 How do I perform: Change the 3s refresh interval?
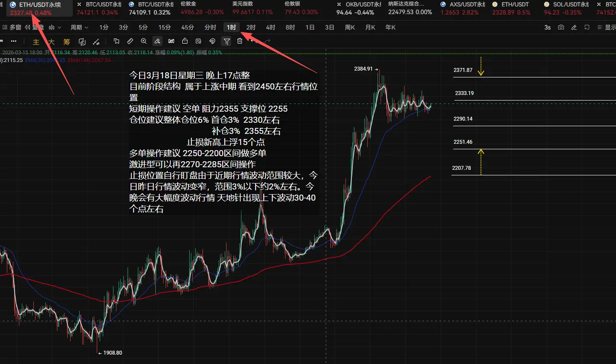coord(548,27)
